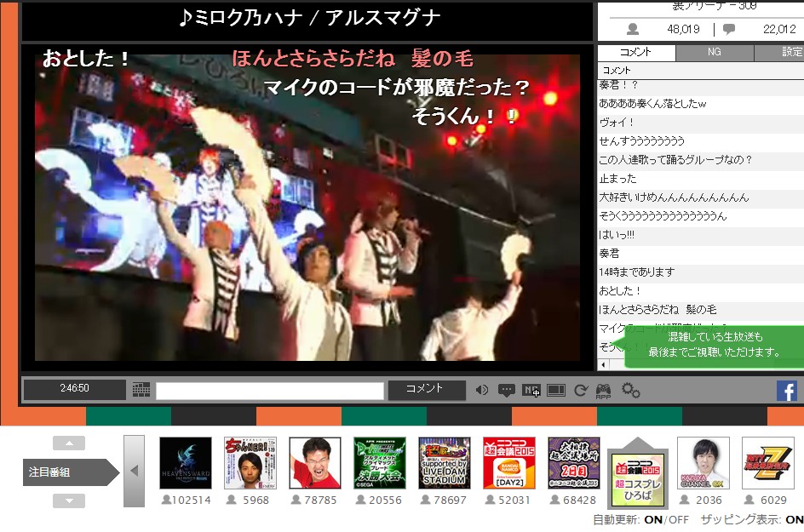Open the 超コスプレひろば thumbnail

coord(638,479)
